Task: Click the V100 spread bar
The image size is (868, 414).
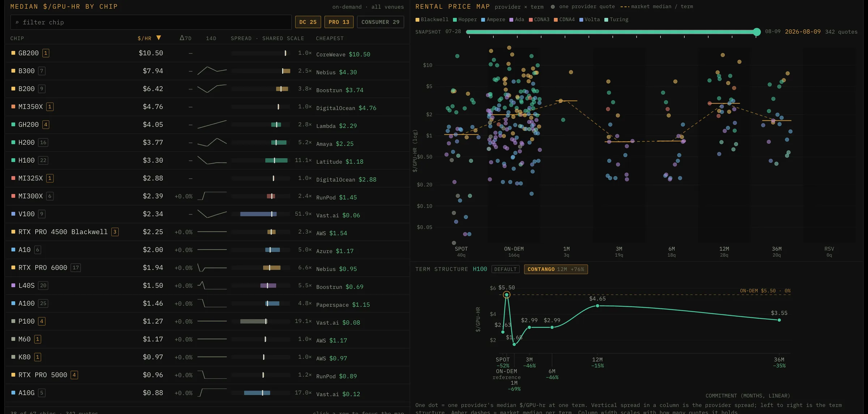Action: click(x=258, y=214)
